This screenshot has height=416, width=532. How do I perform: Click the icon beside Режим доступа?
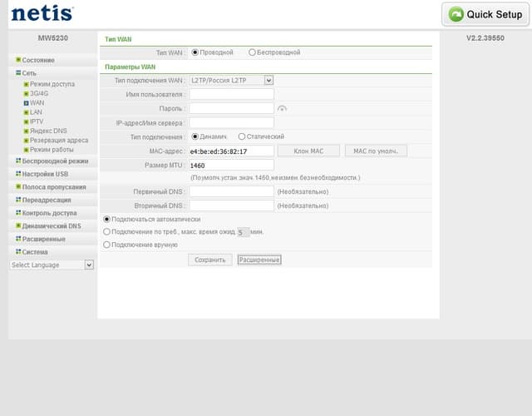point(26,84)
